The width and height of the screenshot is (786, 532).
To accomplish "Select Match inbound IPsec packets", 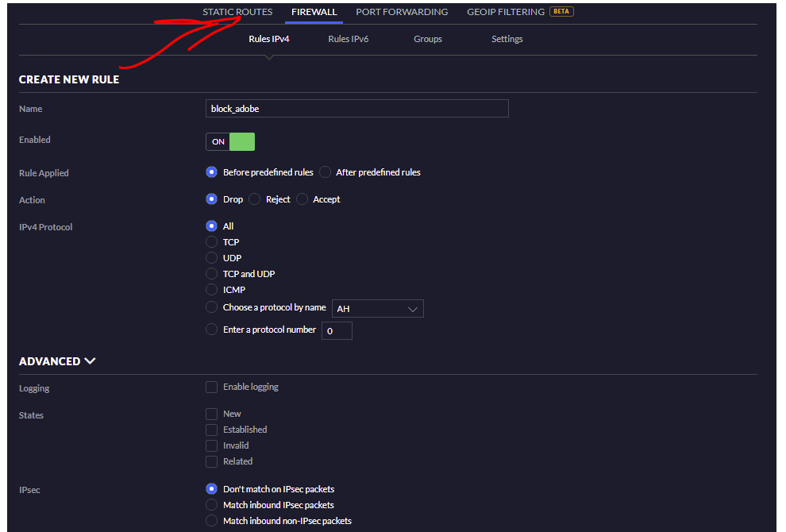I will tap(211, 505).
